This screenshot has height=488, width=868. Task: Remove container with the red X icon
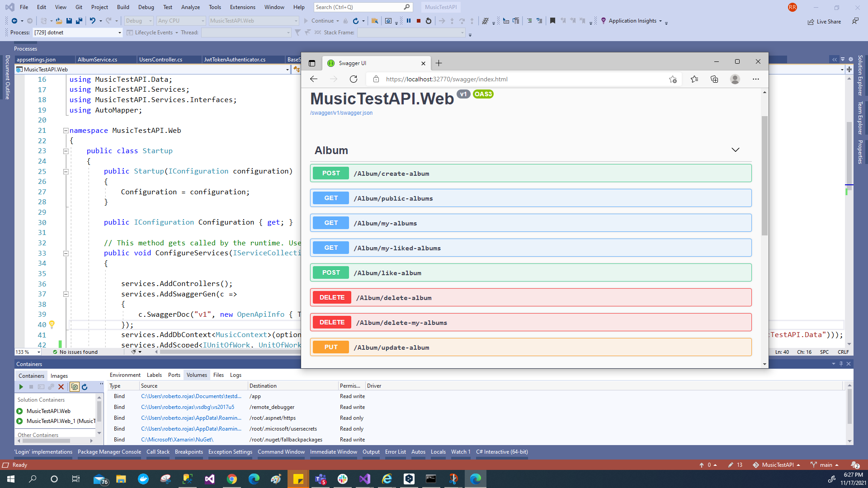click(x=61, y=387)
